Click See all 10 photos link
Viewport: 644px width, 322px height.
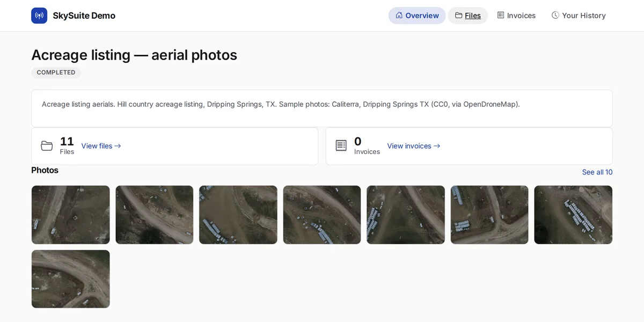coord(597,172)
